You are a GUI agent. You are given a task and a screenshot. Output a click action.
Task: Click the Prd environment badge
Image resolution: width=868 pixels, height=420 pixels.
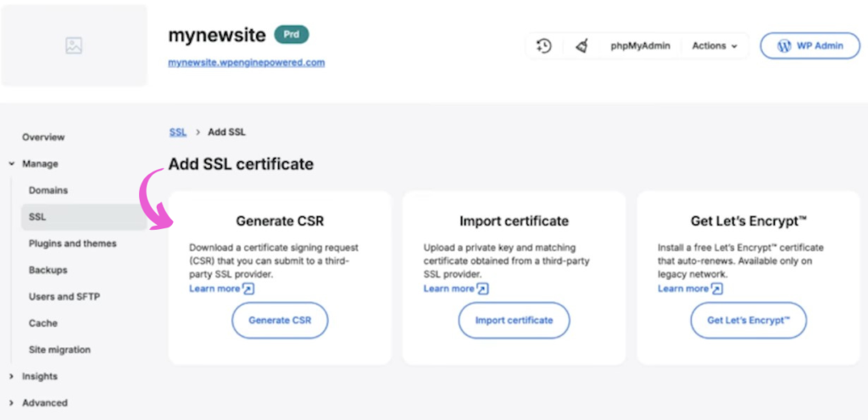pos(292,35)
